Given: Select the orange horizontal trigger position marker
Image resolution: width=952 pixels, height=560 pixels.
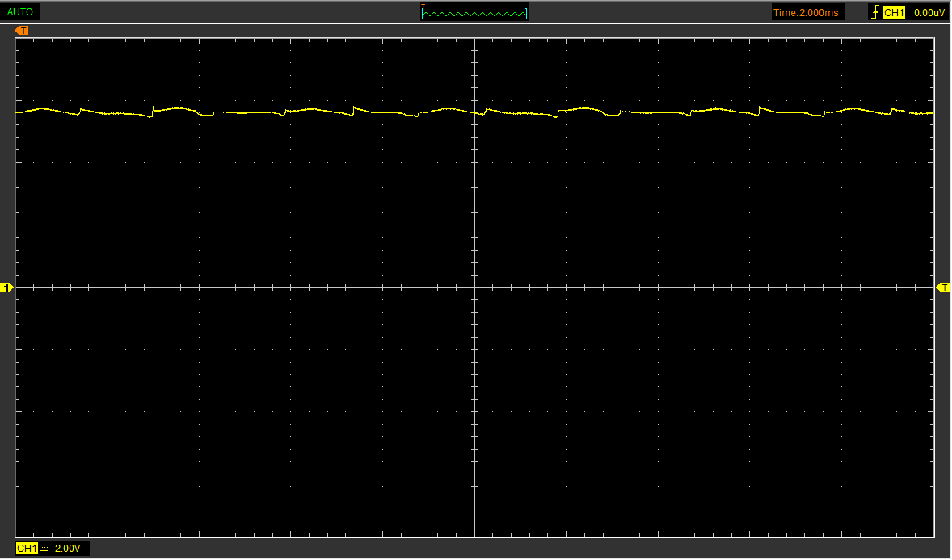Looking at the screenshot, I should pyautogui.click(x=22, y=31).
